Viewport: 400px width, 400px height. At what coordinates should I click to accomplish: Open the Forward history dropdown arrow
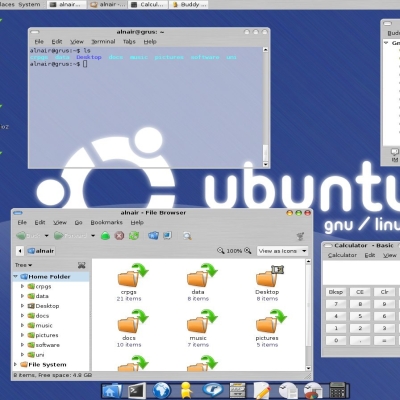93,236
